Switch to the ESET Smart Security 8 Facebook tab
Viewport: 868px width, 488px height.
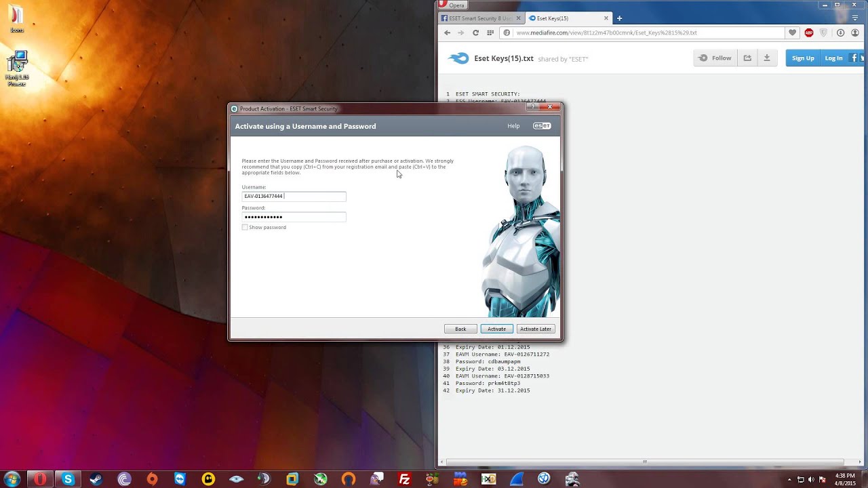[477, 18]
